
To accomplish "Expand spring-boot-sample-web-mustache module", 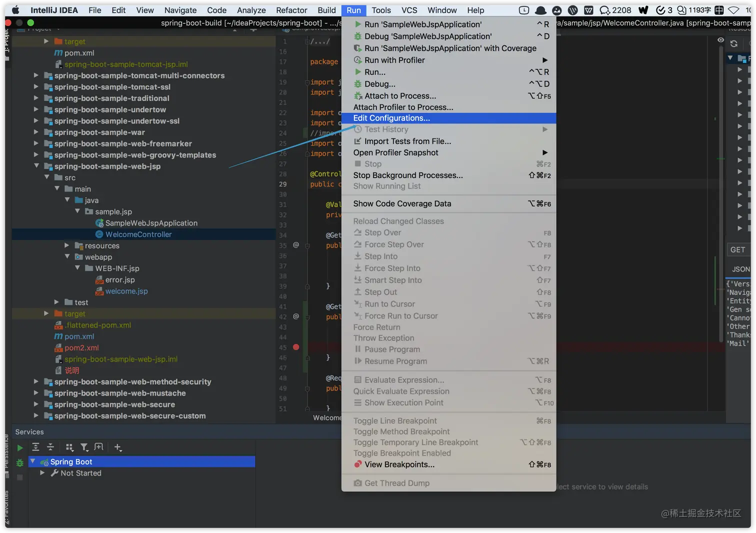I will pyautogui.click(x=36, y=393).
